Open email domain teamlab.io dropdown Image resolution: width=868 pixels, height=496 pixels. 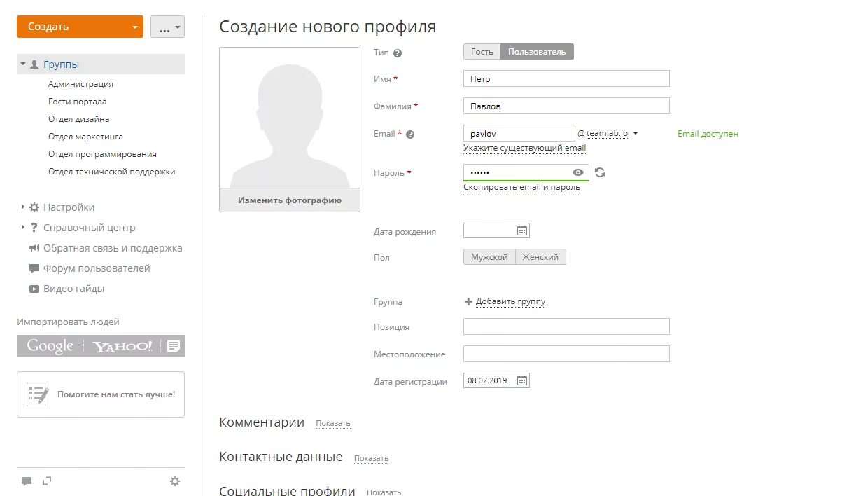pos(635,133)
